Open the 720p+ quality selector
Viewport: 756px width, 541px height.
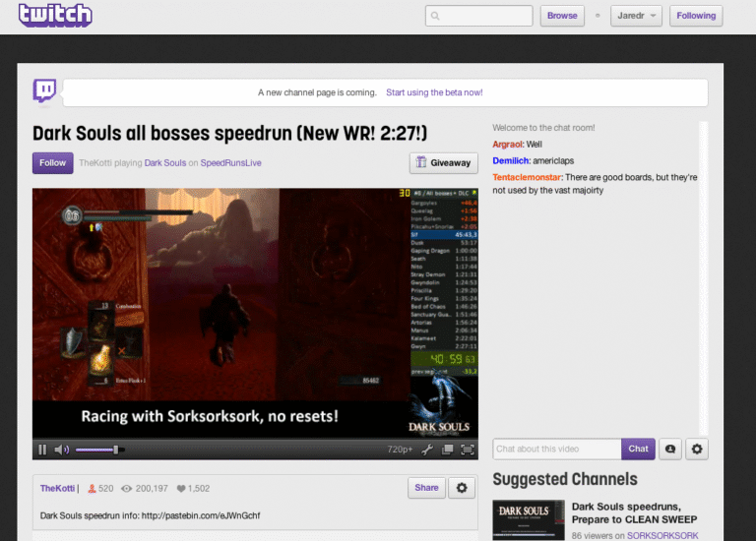point(400,450)
